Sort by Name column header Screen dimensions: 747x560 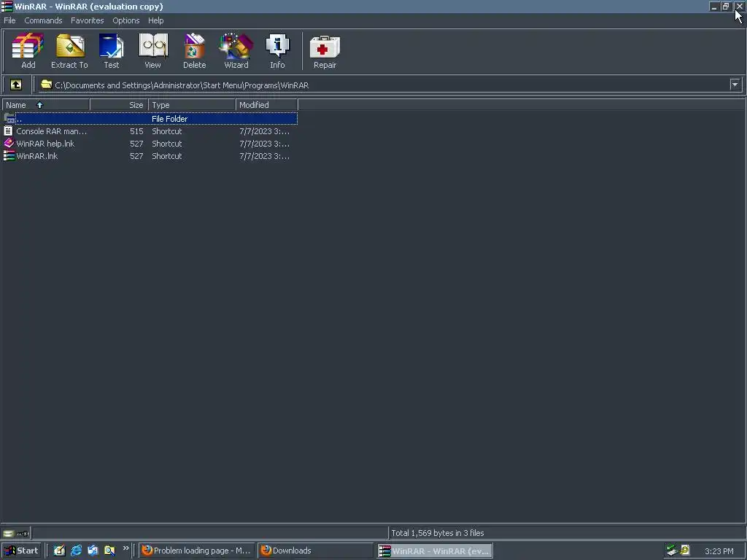click(x=46, y=105)
